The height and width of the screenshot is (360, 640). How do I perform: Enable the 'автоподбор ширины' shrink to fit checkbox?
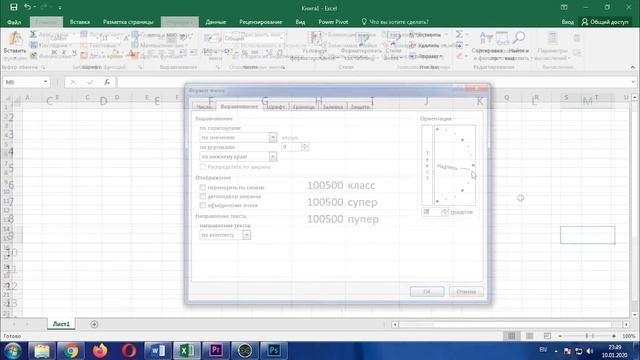tap(203, 196)
